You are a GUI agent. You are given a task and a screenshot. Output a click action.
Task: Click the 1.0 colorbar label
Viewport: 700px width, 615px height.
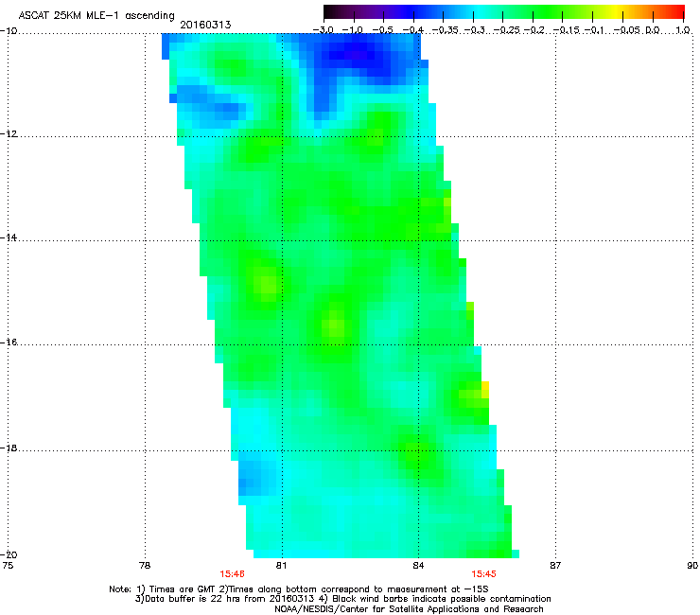pyautogui.click(x=683, y=30)
